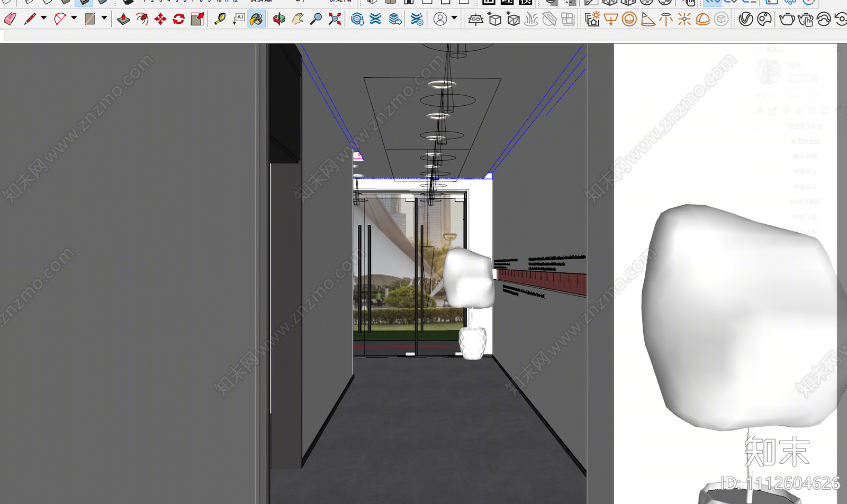Select the Orbit tool

279,20
